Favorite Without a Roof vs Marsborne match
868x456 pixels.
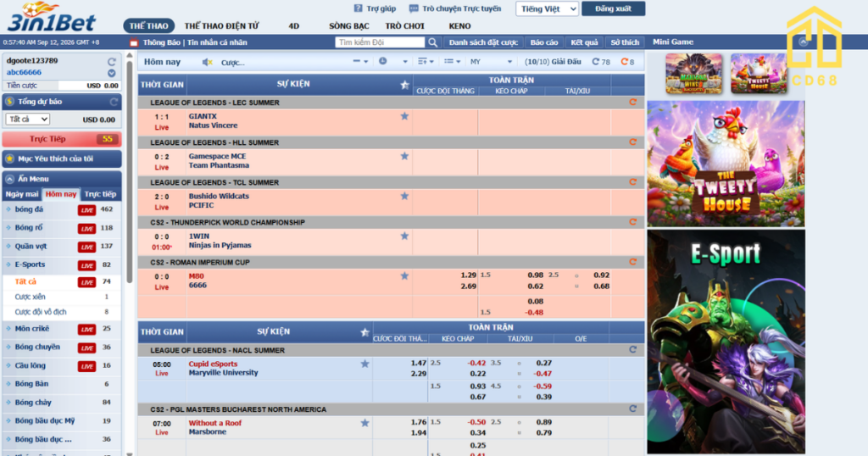[x=364, y=423]
